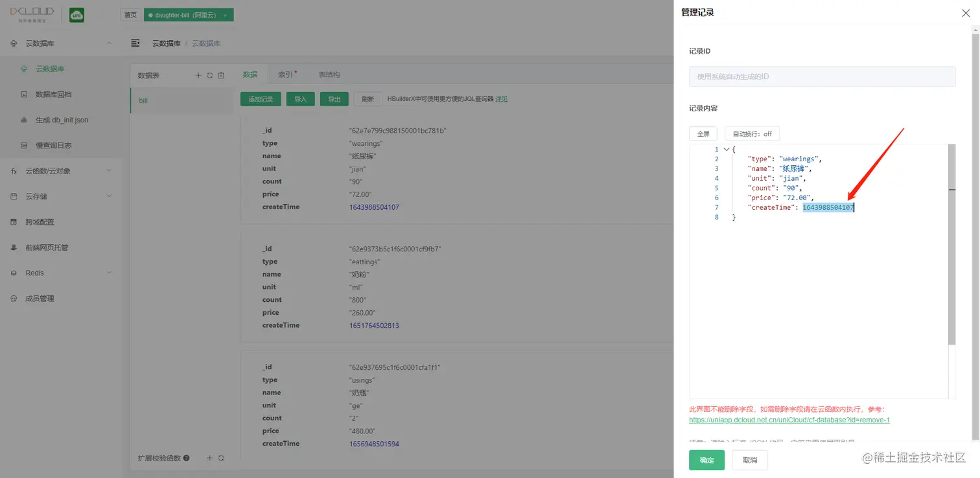The width and height of the screenshot is (980, 478).
Task: Click the _id value "62e937695c1f6c0001cfa1f1"
Action: [395, 367]
